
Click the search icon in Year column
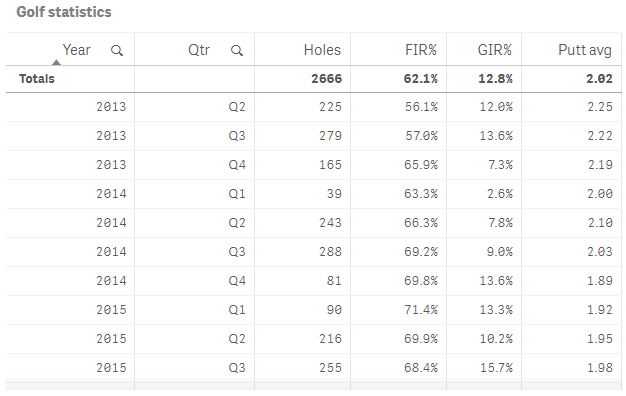point(117,51)
